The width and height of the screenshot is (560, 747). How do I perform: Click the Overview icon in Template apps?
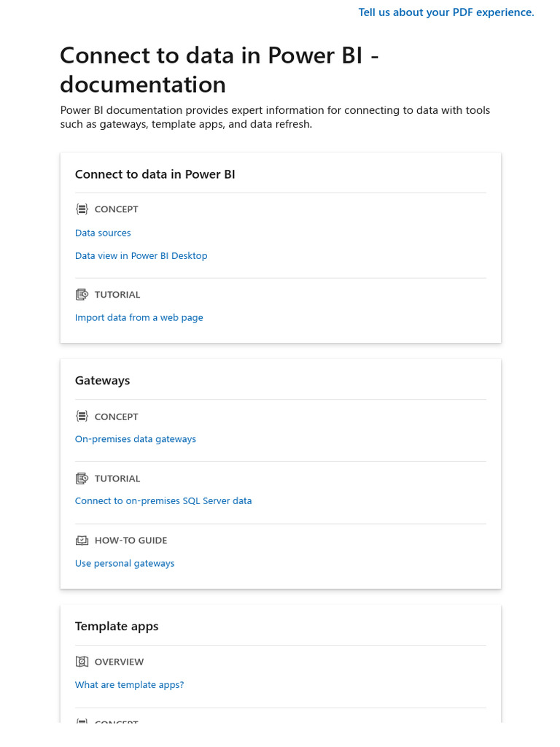point(82,662)
